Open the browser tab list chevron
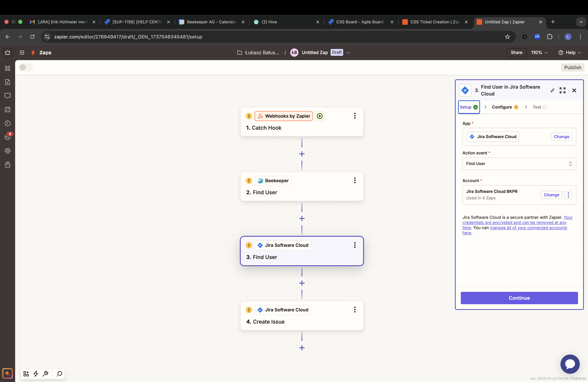588x382 pixels. [x=581, y=22]
